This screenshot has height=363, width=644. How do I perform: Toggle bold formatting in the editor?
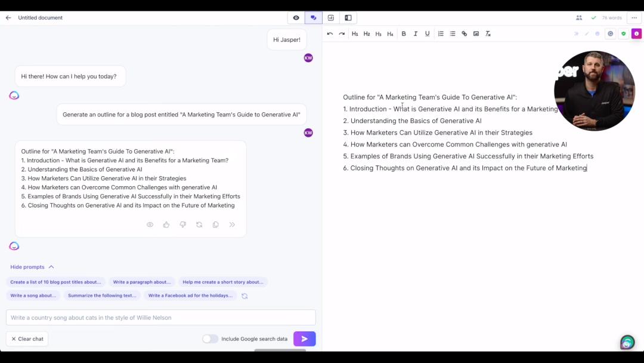coord(404,34)
